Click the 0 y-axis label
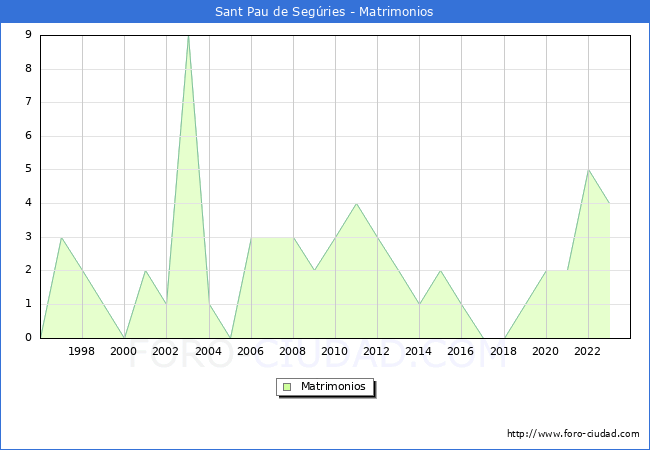Viewport: 650px width, 450px height. pyautogui.click(x=29, y=337)
